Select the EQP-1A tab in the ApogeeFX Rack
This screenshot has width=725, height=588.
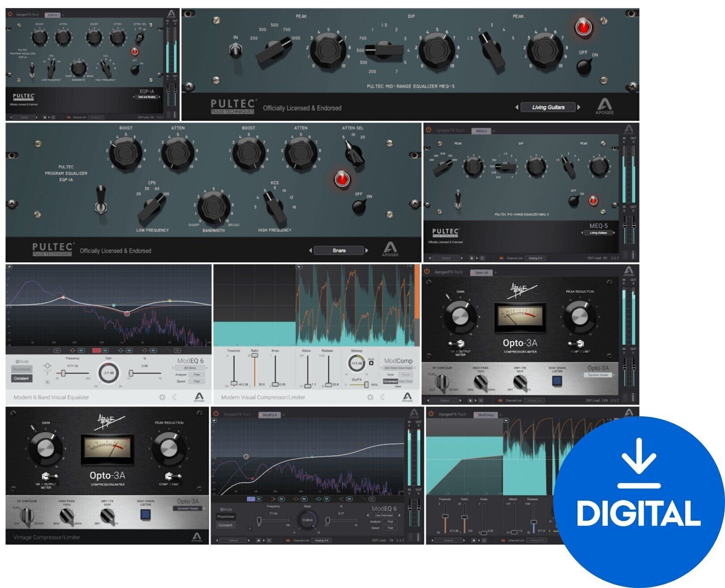click(53, 15)
